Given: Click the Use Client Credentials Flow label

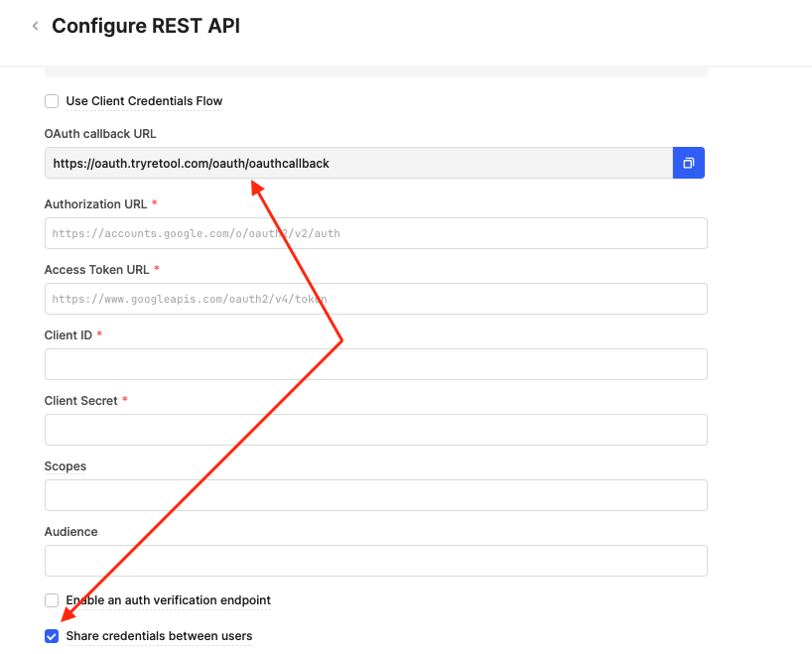Looking at the screenshot, I should 144,101.
